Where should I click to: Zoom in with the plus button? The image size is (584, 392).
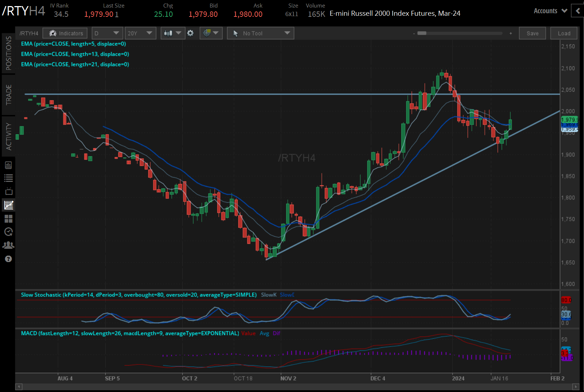511,33
